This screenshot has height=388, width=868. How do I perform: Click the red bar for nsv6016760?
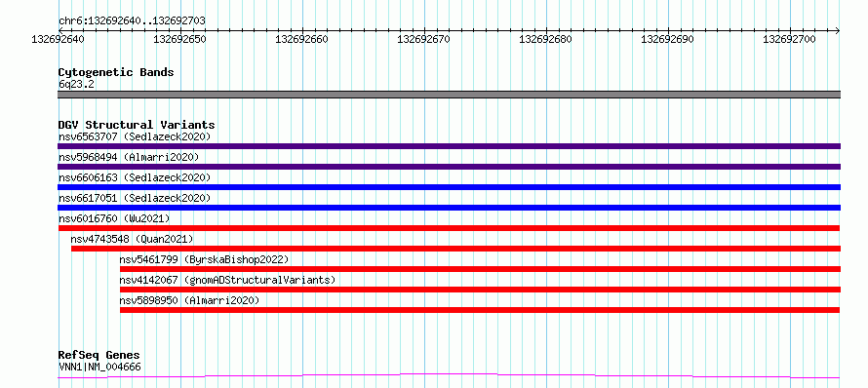(449, 228)
